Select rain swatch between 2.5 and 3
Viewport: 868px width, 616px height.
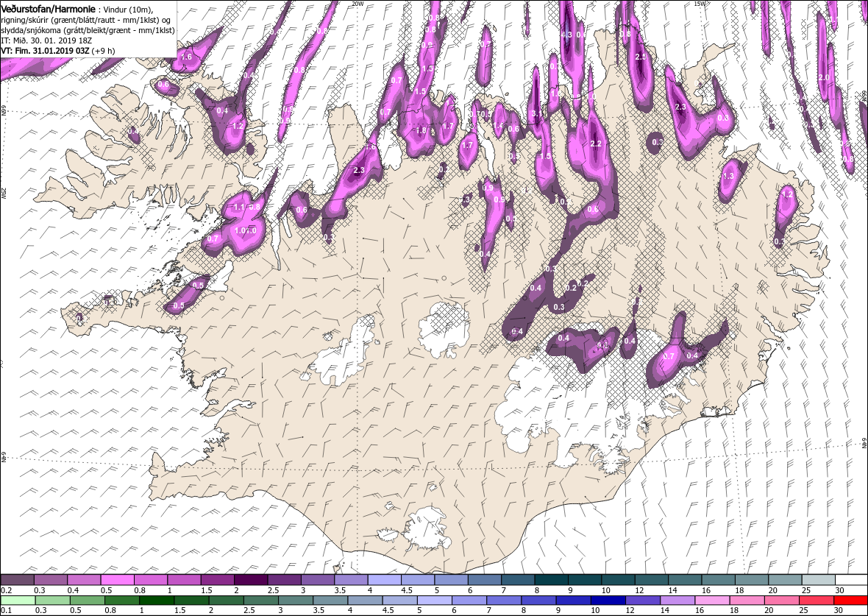point(260,601)
